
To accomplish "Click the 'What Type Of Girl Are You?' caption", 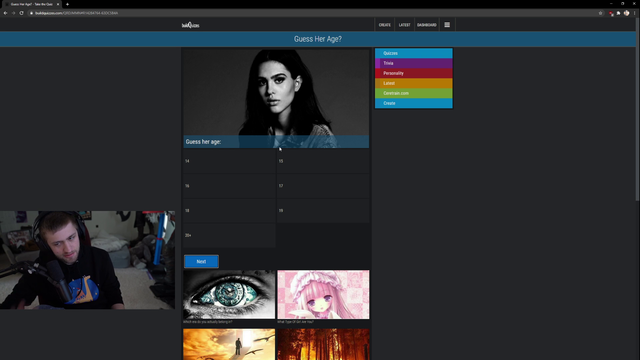I will click(x=296, y=322).
